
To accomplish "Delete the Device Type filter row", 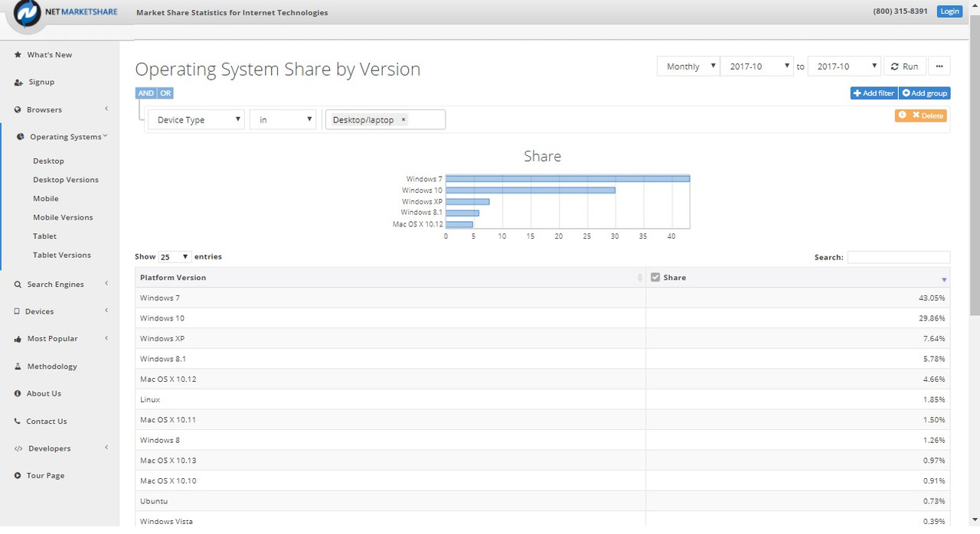I will (x=921, y=116).
